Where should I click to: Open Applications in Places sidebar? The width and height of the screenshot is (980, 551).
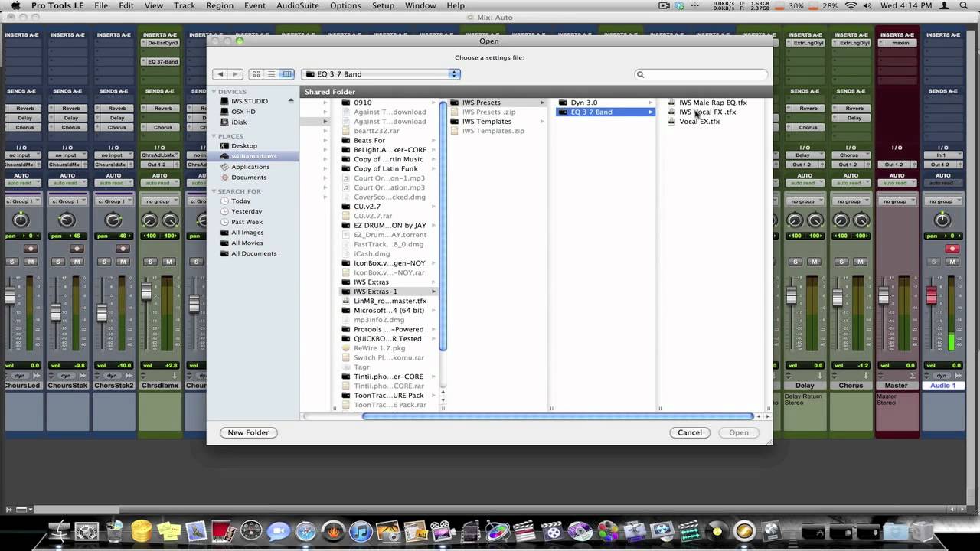point(250,167)
